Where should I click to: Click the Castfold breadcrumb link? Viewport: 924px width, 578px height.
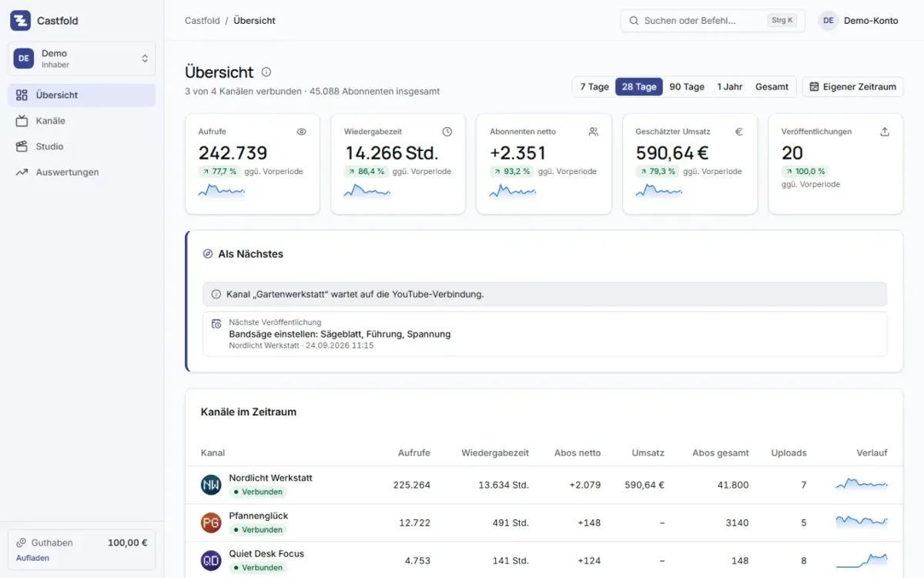point(202,21)
